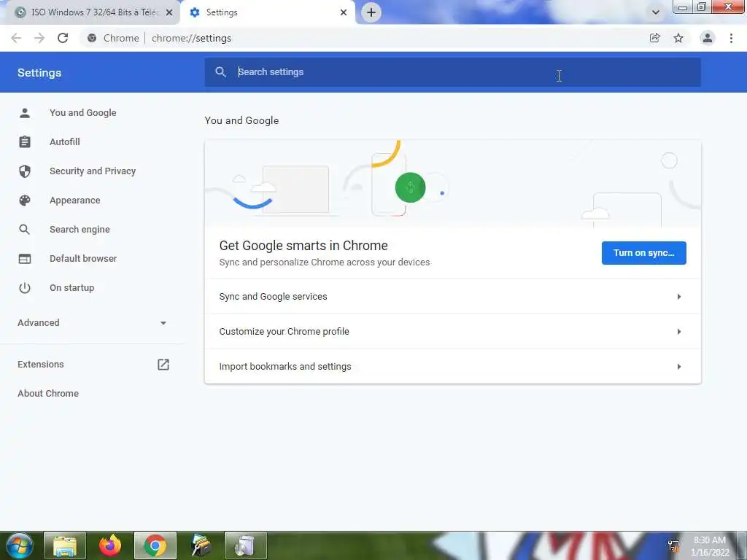Click the chrome://settings address bar
747x560 pixels.
(192, 38)
